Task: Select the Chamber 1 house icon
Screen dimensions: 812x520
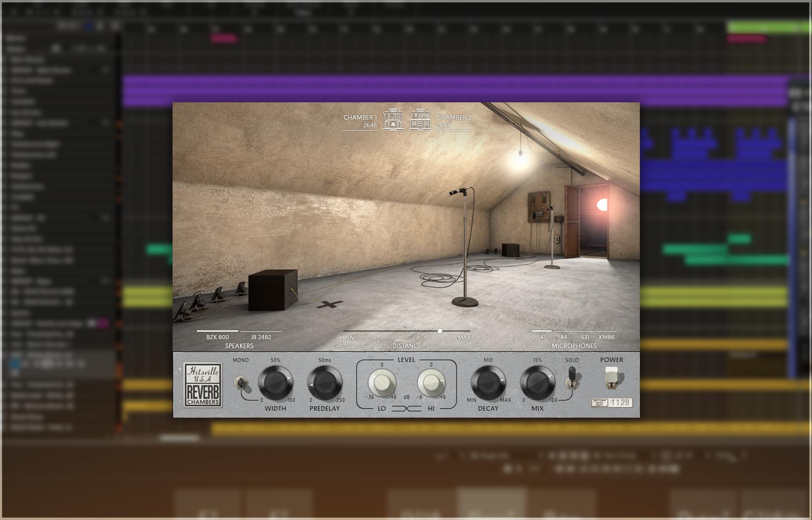Action: (x=393, y=119)
